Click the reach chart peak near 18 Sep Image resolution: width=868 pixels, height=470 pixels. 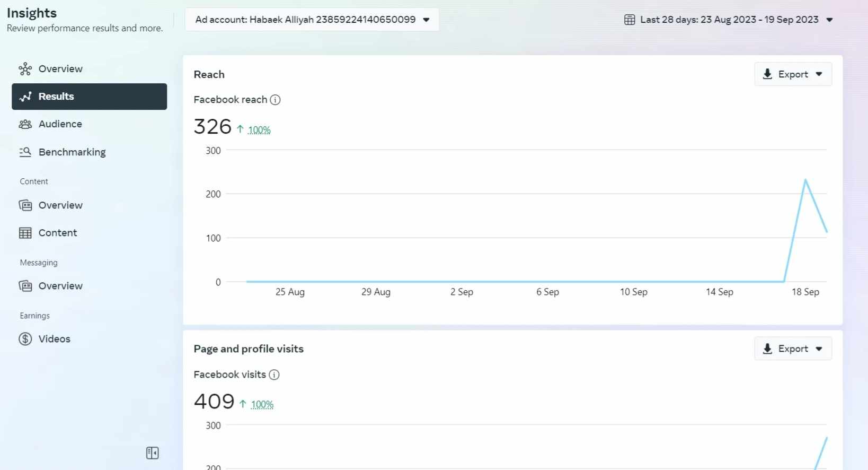[x=805, y=180]
